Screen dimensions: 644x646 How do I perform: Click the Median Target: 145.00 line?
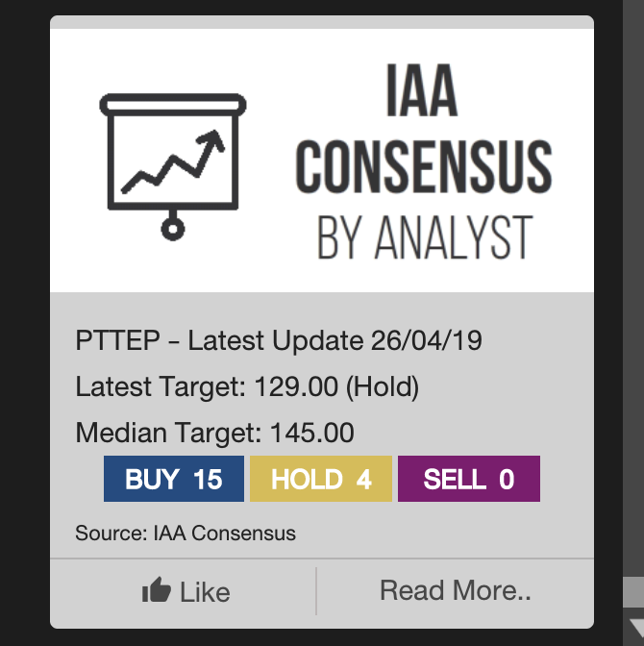[214, 433]
